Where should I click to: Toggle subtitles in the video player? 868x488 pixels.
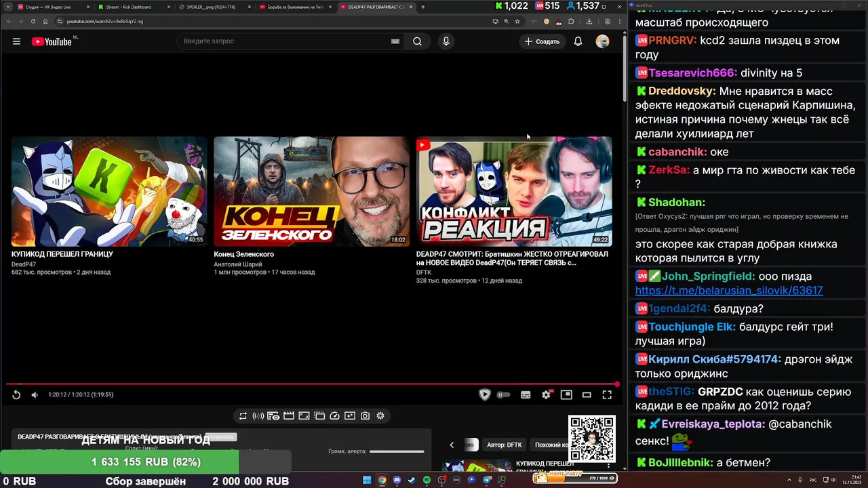526,394
